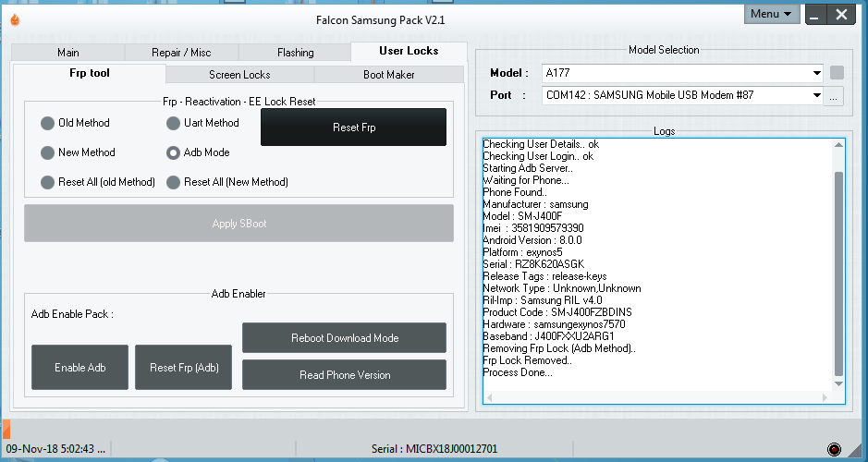Screen dimensions: 868x462
Task: Switch to the Flashing tab
Action: pos(295,53)
